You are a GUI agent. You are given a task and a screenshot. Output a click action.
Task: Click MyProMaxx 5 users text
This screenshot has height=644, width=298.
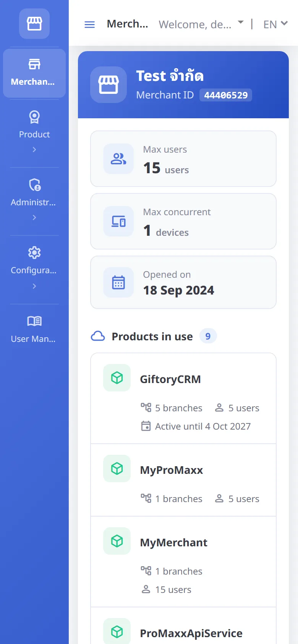point(244,499)
